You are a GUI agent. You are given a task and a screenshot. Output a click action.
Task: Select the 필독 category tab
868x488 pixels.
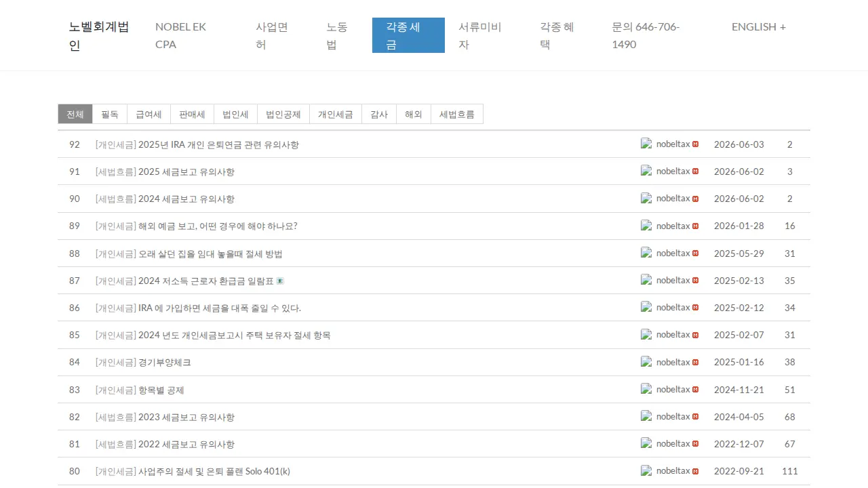click(110, 114)
